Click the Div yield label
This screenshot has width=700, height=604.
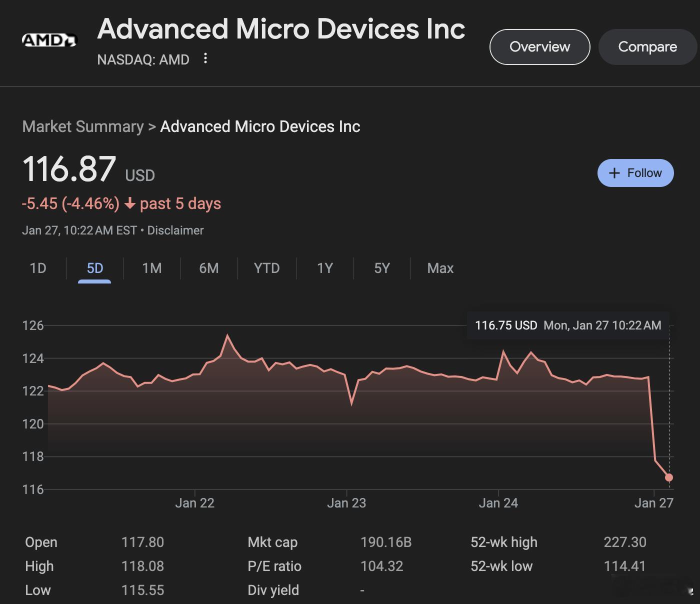pos(273,590)
